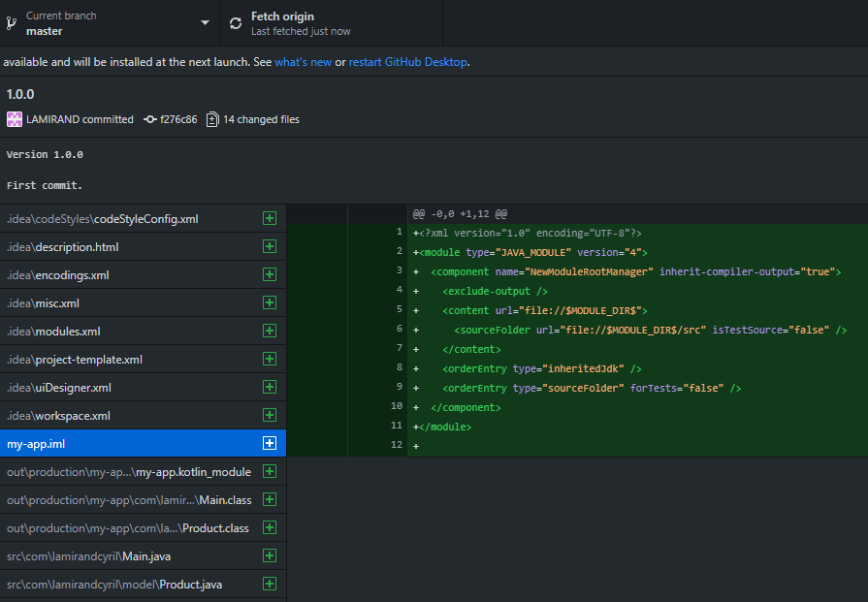The width and height of the screenshot is (868, 602).
Task: Select .idea\workspace.xml file
Action: 143,416
